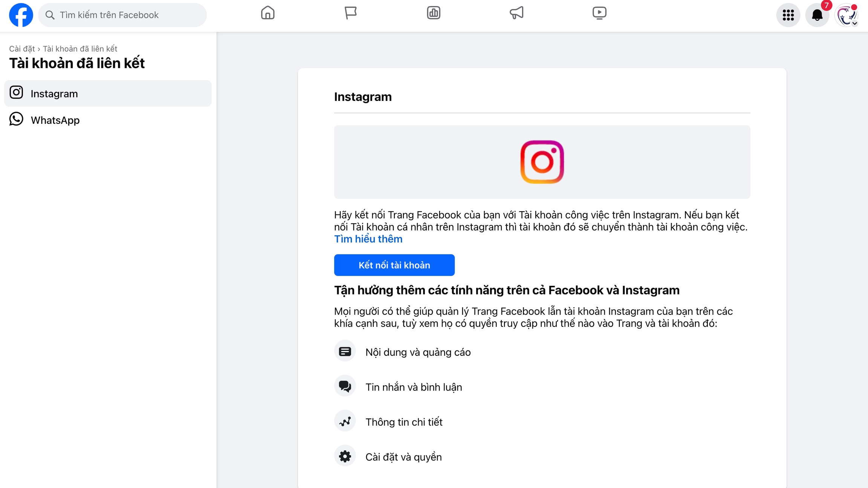This screenshot has height=488, width=868.
Task: Click the Cài đặt và quyền gear icon
Action: pos(345,456)
